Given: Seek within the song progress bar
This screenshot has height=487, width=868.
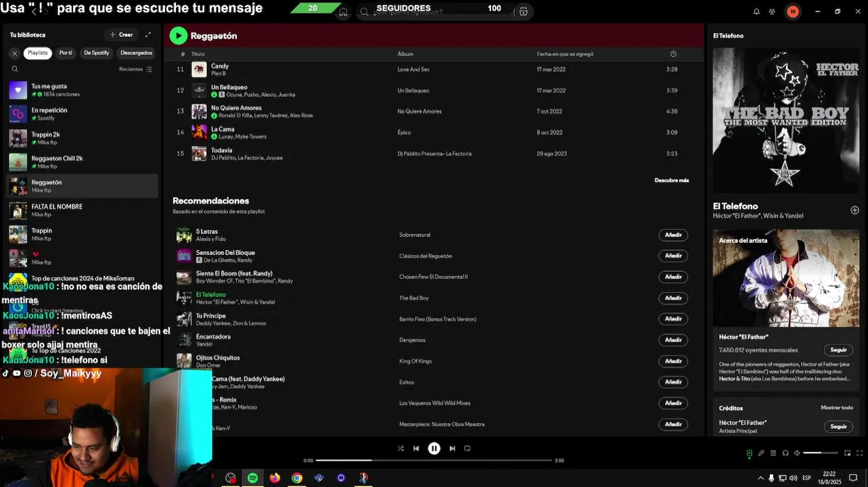Looking at the screenshot, I should (434, 461).
